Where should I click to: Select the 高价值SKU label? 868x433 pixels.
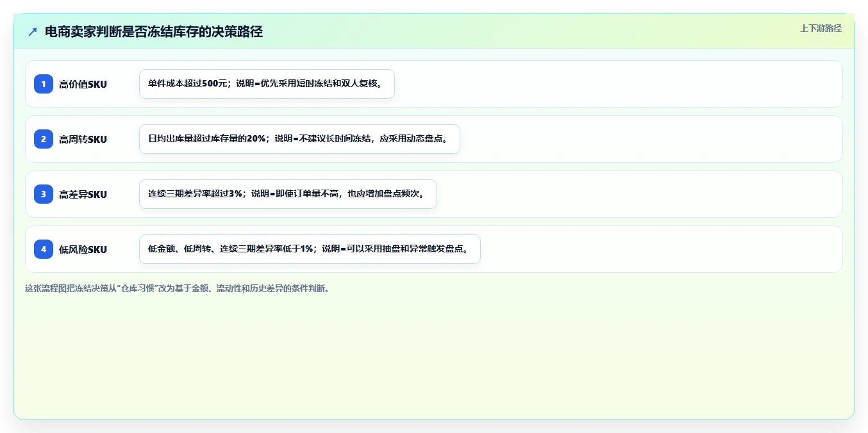click(x=83, y=84)
